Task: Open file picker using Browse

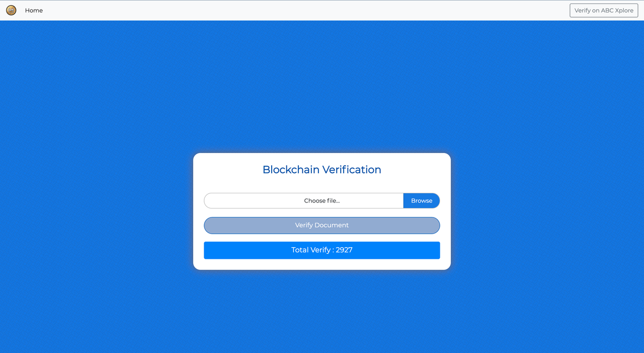Action: pos(422,200)
